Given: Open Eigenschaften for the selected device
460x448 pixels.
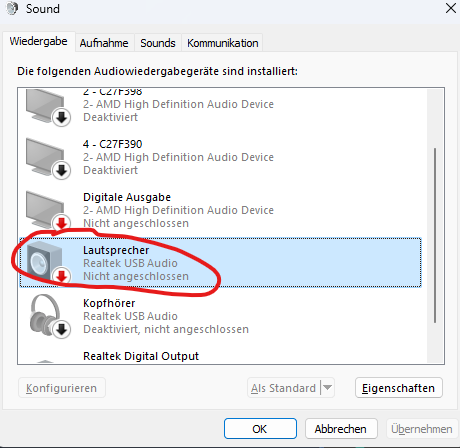Looking at the screenshot, I should [x=399, y=388].
